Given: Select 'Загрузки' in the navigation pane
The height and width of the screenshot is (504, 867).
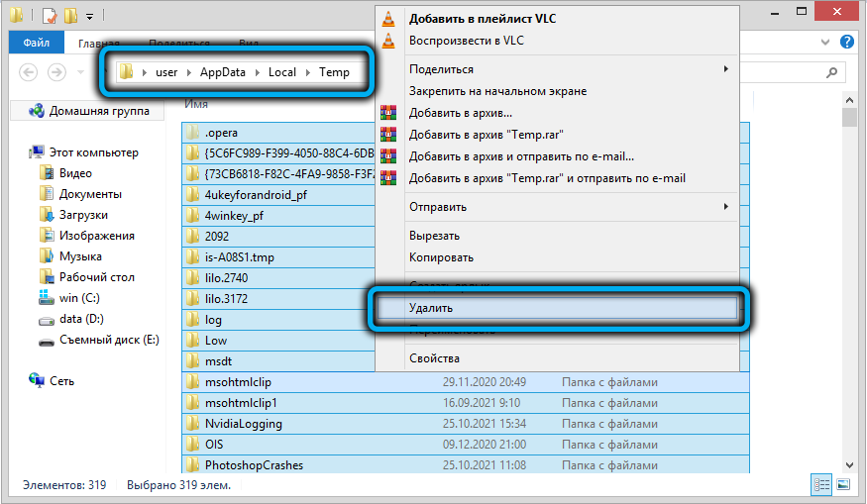Looking at the screenshot, I should tap(83, 215).
